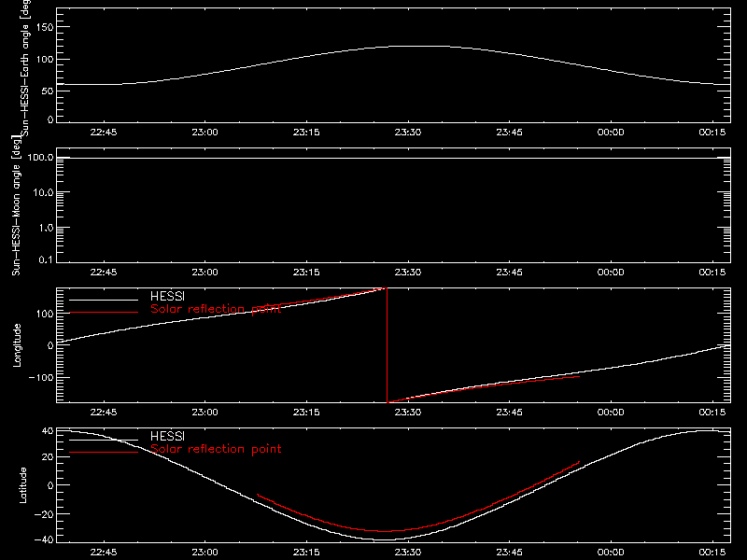
Task: Click 23:45 tick under Latitude plot
Action: pos(509,553)
